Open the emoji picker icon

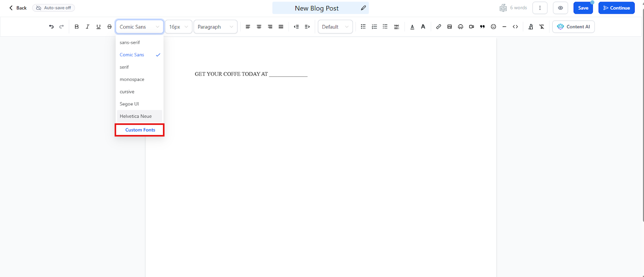point(493,27)
